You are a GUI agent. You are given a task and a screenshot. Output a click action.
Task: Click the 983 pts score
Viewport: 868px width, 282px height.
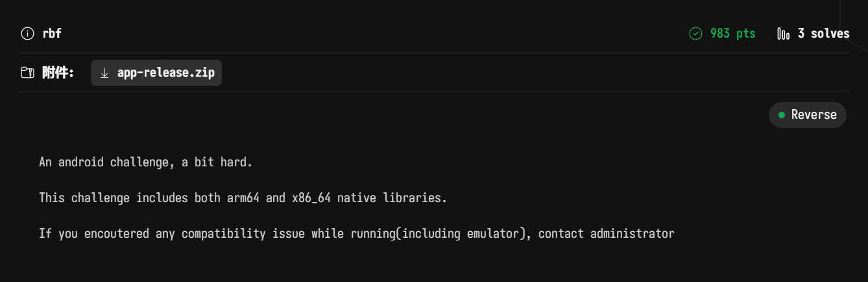pyautogui.click(x=732, y=34)
